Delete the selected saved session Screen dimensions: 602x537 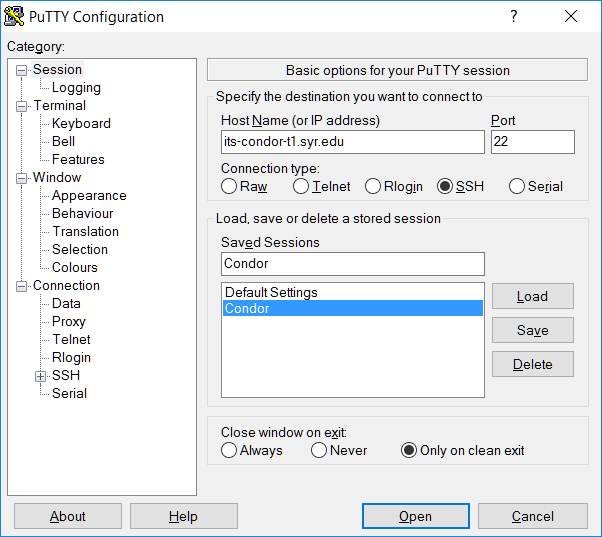(533, 364)
